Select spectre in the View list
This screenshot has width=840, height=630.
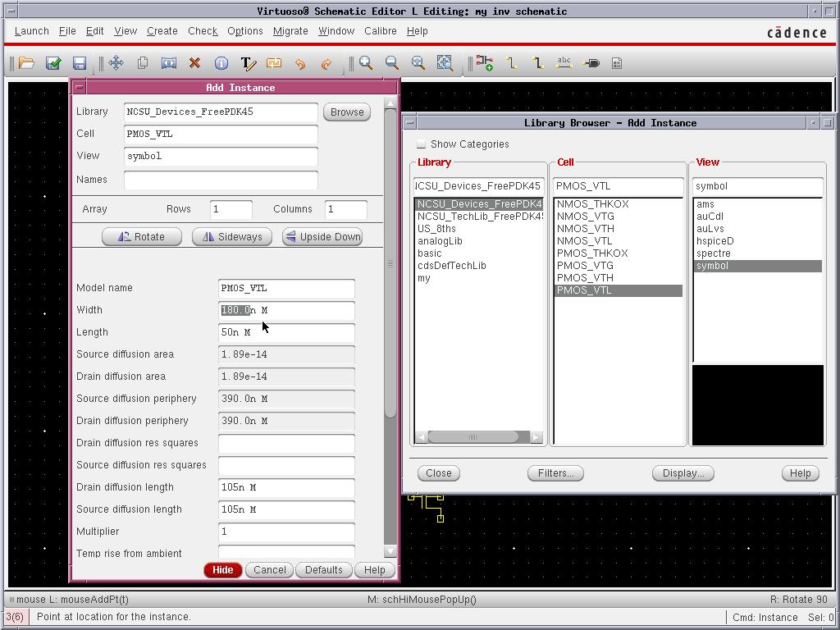point(713,253)
